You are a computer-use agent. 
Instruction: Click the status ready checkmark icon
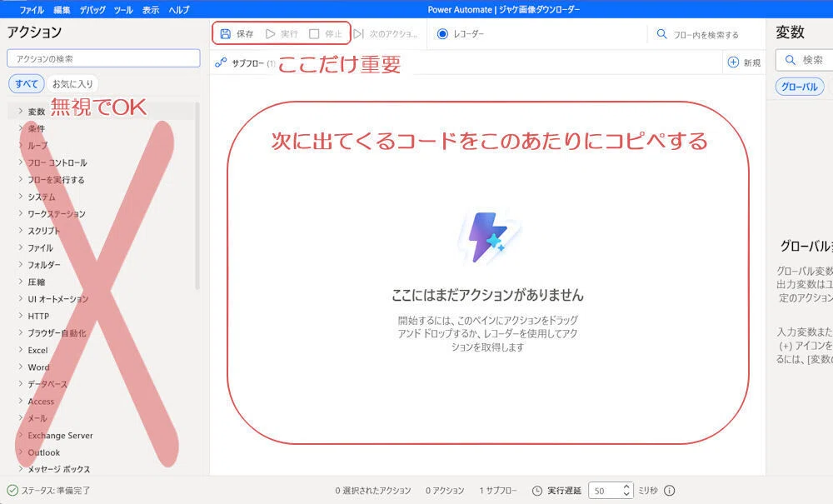coord(12,490)
